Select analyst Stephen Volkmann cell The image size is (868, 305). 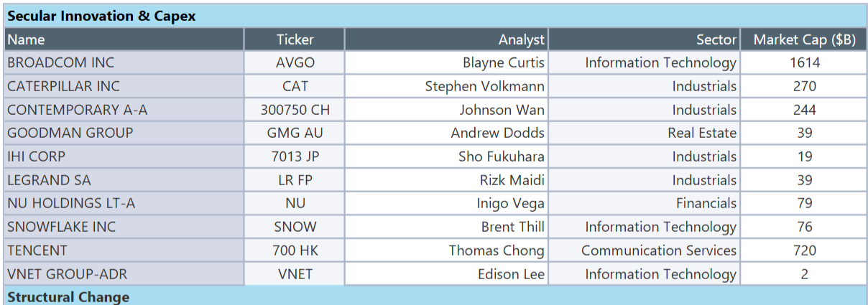pyautogui.click(x=484, y=86)
